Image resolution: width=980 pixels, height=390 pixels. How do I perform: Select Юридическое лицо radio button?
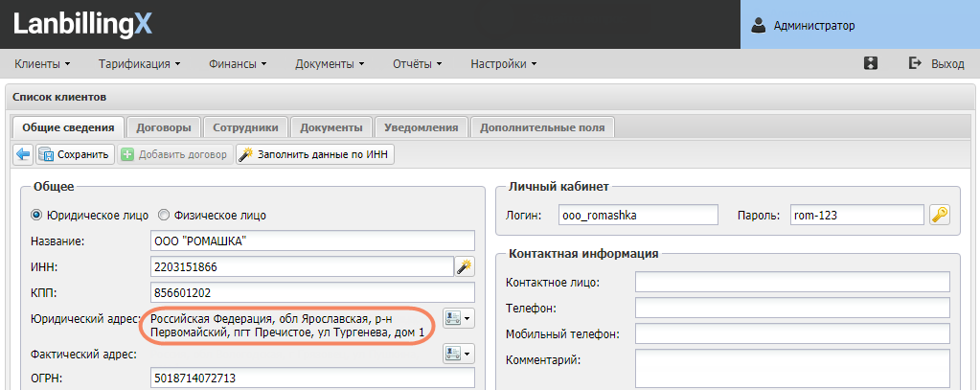click(36, 215)
